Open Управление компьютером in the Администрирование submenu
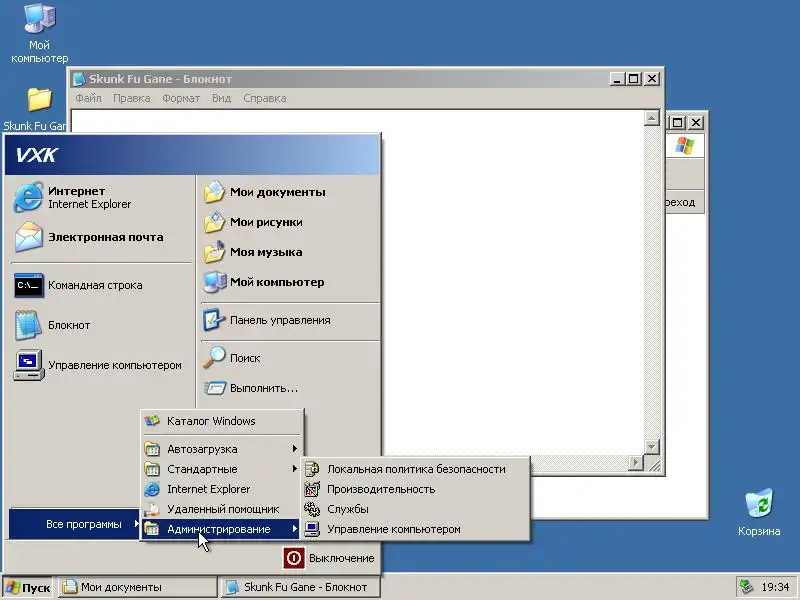The image size is (800, 600). pos(415,529)
